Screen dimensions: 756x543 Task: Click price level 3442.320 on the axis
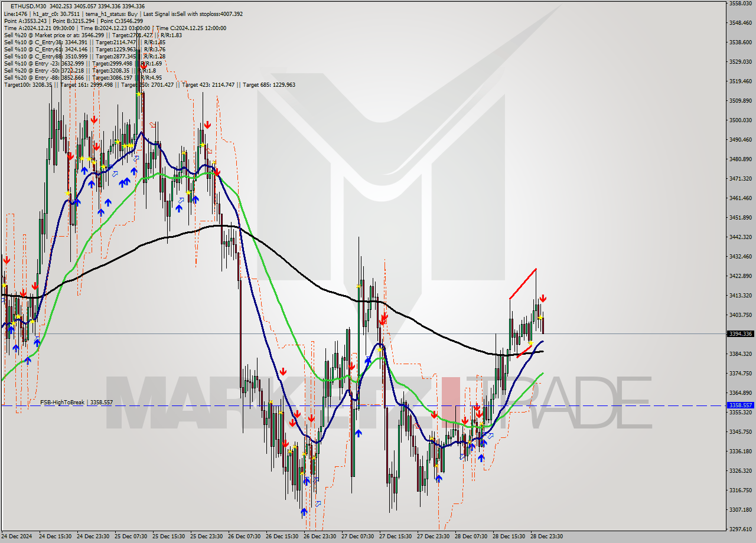[x=740, y=237]
